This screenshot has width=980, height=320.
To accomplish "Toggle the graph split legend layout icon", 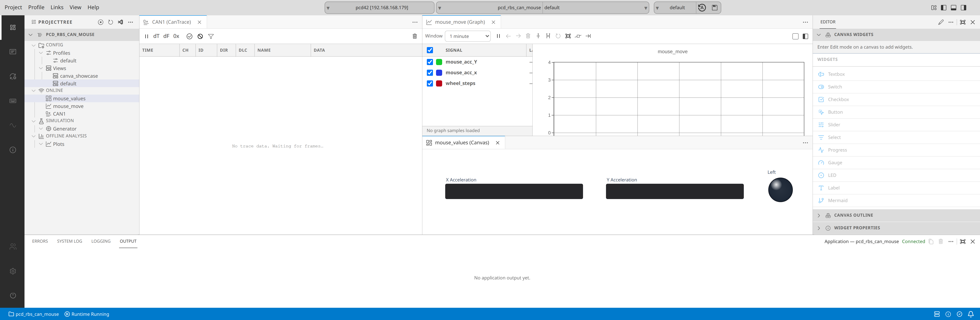I will pos(805,36).
